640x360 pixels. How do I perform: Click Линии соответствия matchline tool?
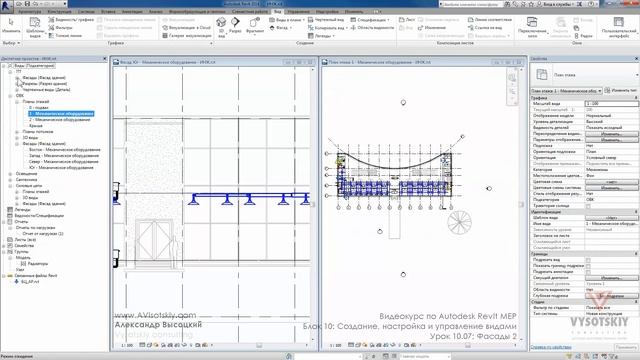click(490, 20)
